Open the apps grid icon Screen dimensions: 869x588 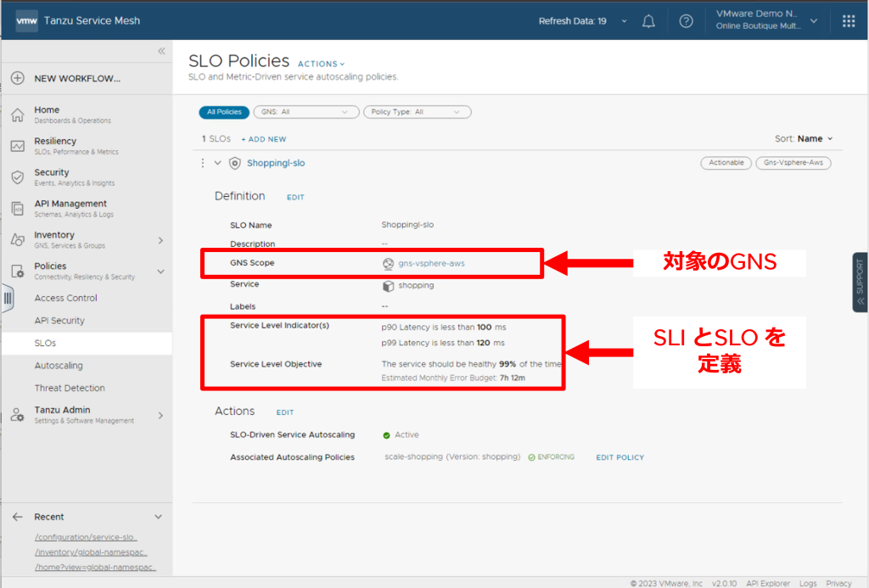849,21
